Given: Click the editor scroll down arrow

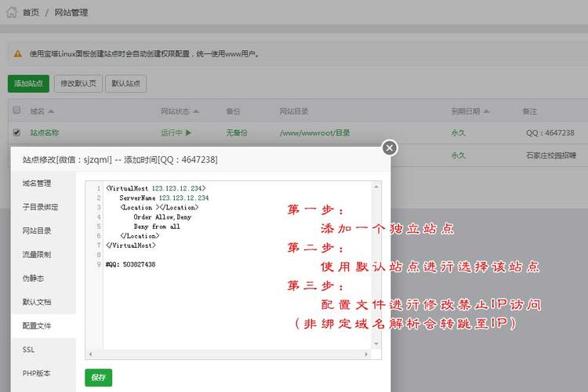Looking at the screenshot, I should (x=376, y=343).
